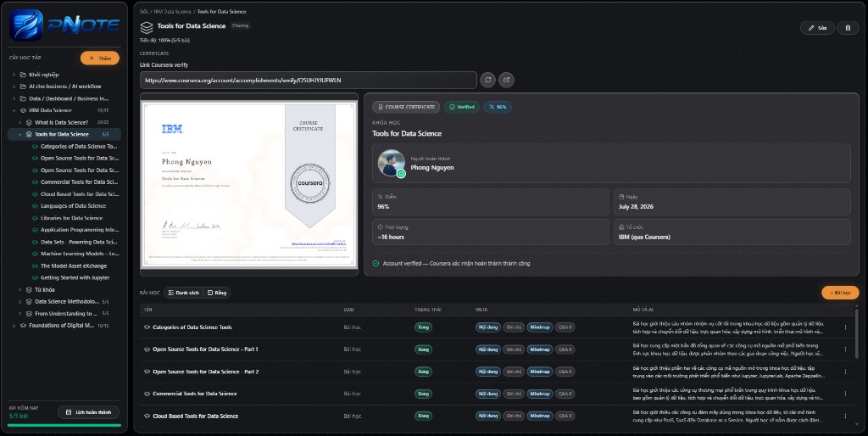Switch to Bảng table view
The height and width of the screenshot is (436, 868).
pyautogui.click(x=217, y=293)
